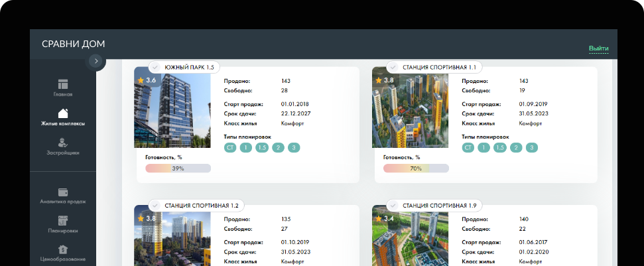Click sales start date 01.01.2018
The width and height of the screenshot is (644, 266).
[295, 104]
